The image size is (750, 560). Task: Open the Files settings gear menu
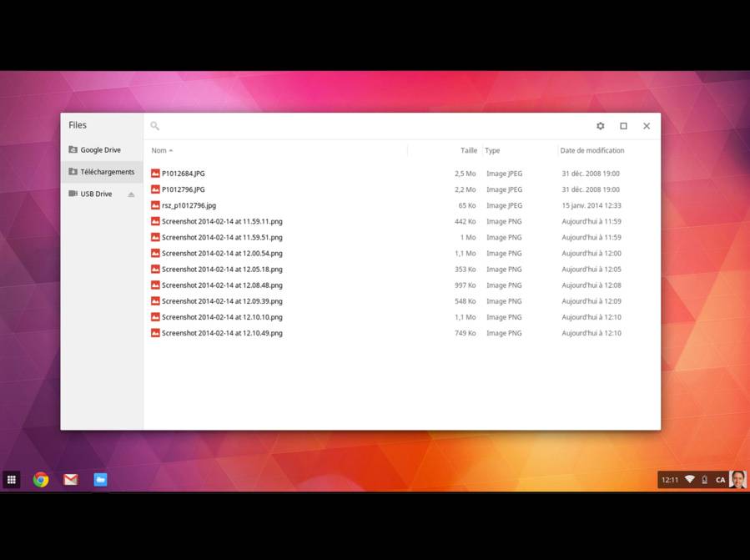point(600,126)
